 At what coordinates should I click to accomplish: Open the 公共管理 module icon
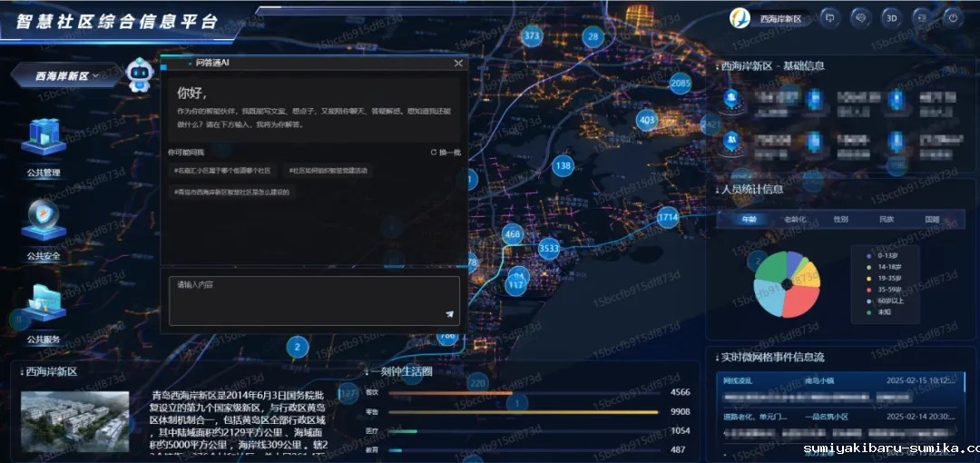pyautogui.click(x=44, y=136)
